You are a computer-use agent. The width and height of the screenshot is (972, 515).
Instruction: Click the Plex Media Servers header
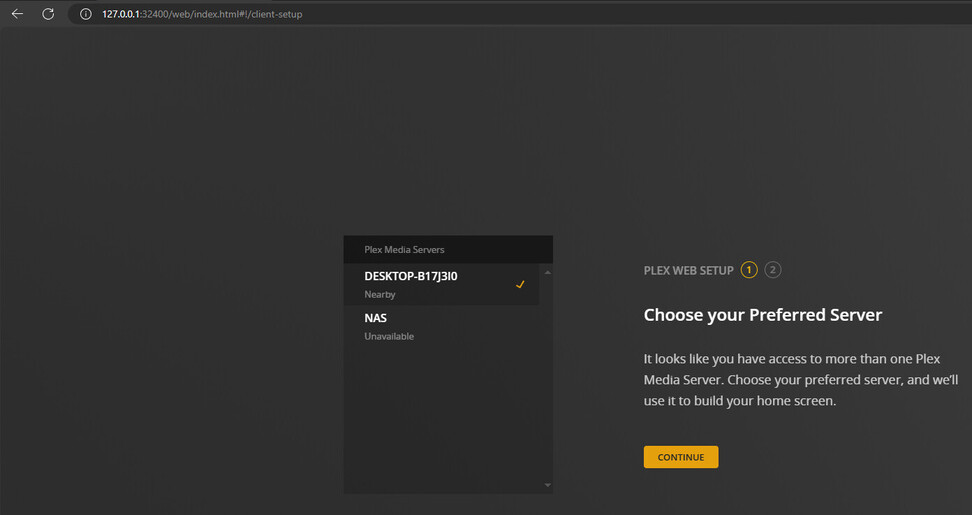448,250
